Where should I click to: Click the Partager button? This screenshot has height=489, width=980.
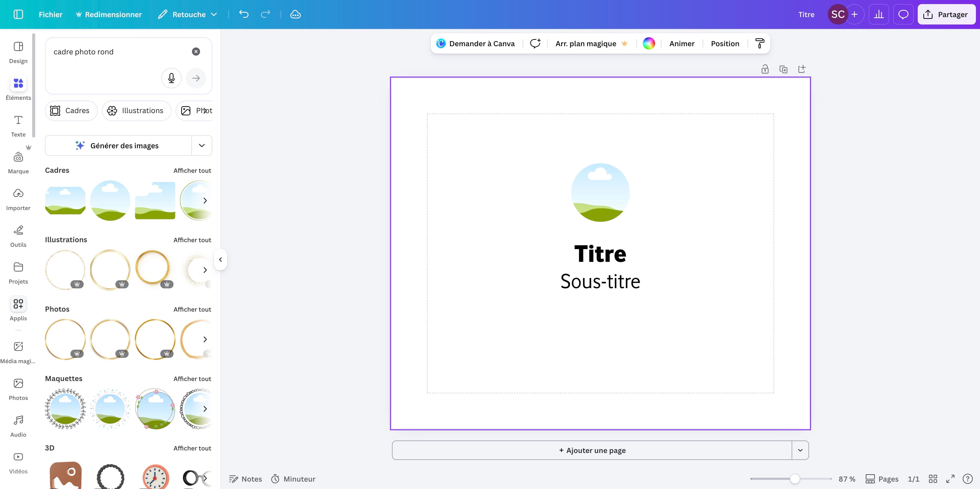click(x=946, y=15)
